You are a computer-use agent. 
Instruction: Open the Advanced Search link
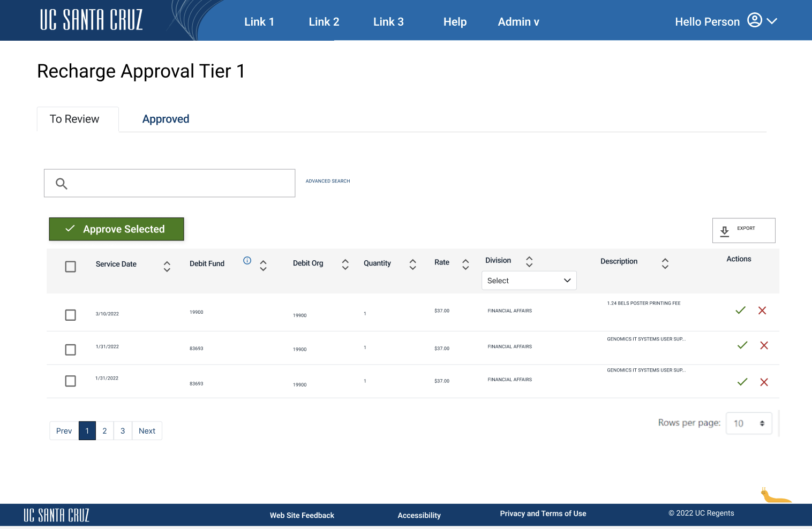pyautogui.click(x=328, y=181)
